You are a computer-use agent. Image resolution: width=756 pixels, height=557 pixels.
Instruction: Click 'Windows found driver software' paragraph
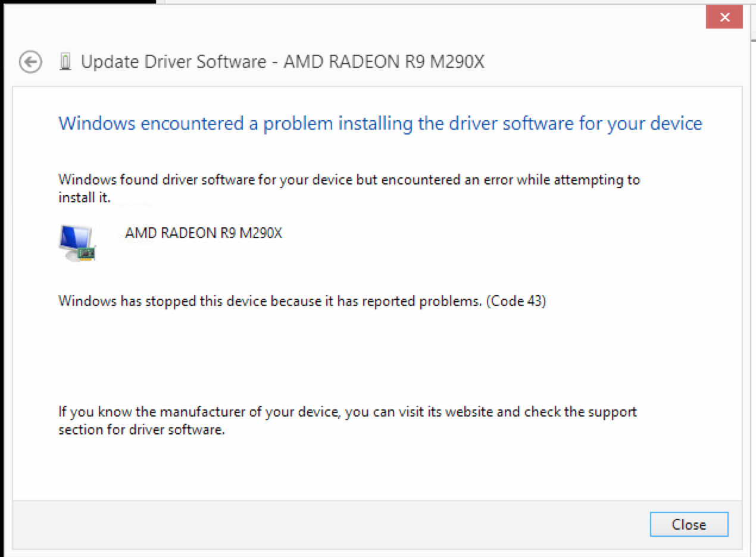(349, 180)
